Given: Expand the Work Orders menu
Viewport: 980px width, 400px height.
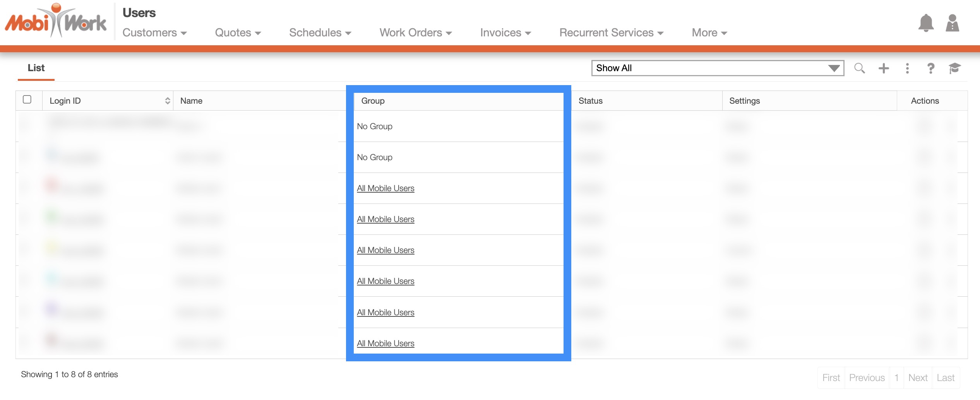Looking at the screenshot, I should click(x=415, y=33).
